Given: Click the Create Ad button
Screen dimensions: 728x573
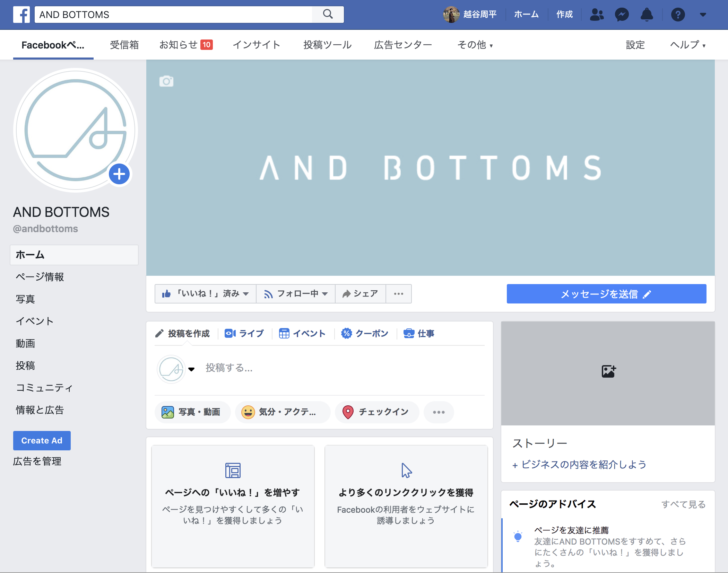Looking at the screenshot, I should pos(42,440).
